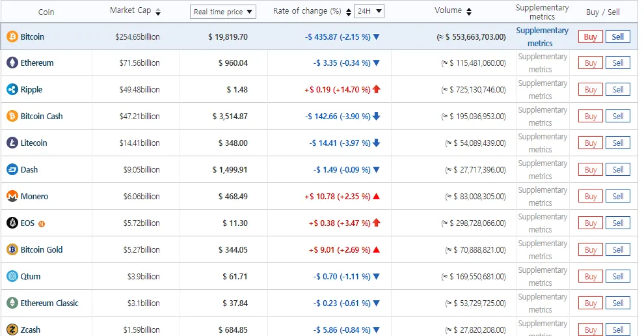Click the Qtum coin icon
The height and width of the screenshot is (336, 644).
coord(12,276)
